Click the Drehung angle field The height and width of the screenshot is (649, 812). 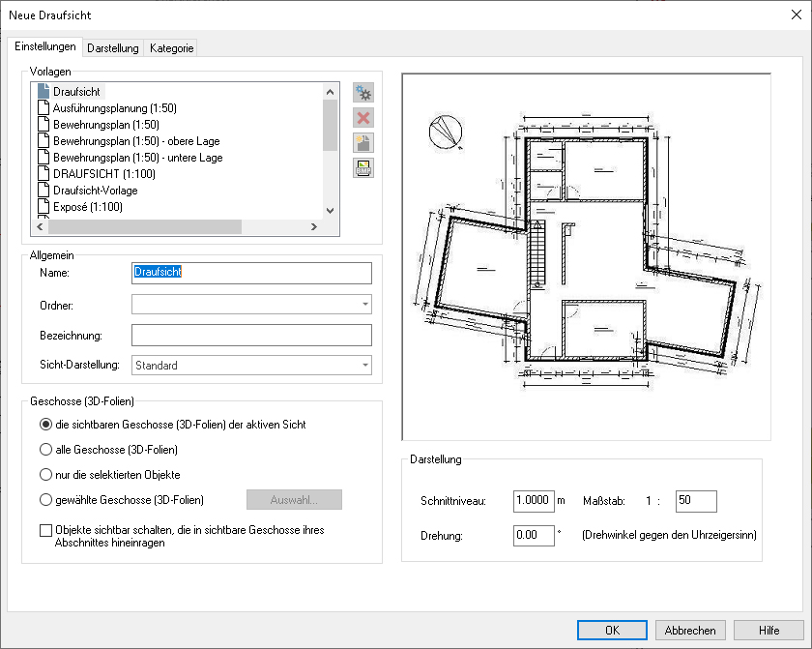534,535
